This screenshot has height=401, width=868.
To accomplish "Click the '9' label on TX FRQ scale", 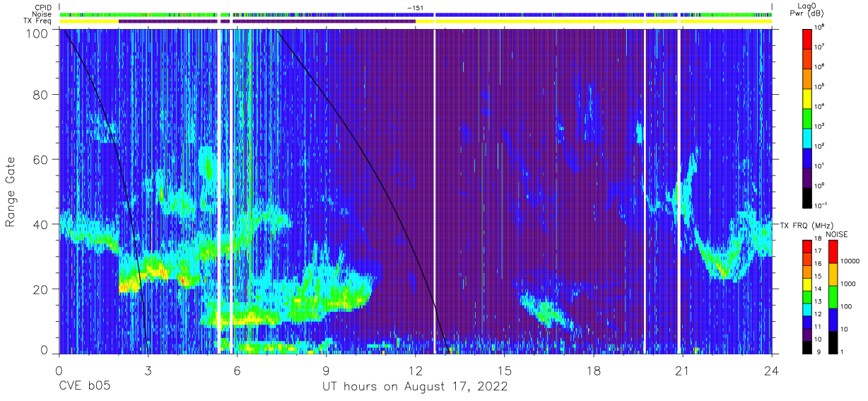I will (818, 351).
